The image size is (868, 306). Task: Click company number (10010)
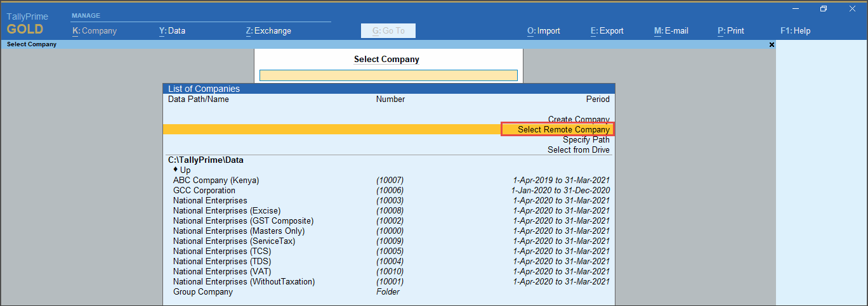pos(390,271)
